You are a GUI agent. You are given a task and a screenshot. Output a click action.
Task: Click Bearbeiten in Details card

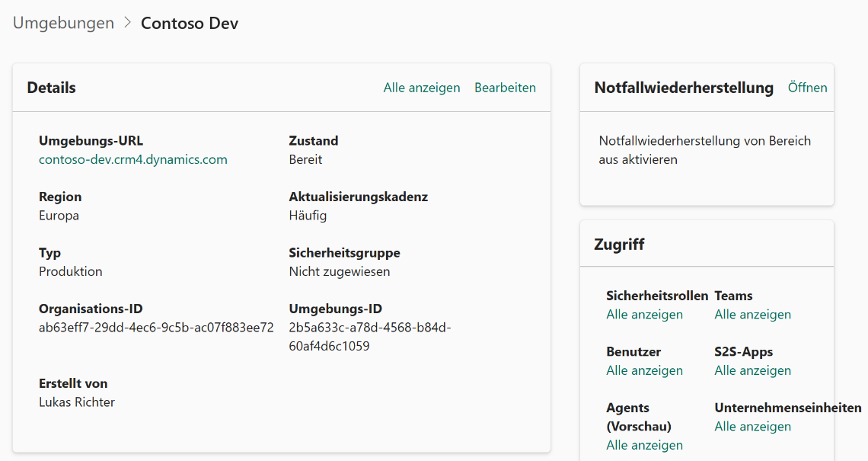[x=505, y=88]
